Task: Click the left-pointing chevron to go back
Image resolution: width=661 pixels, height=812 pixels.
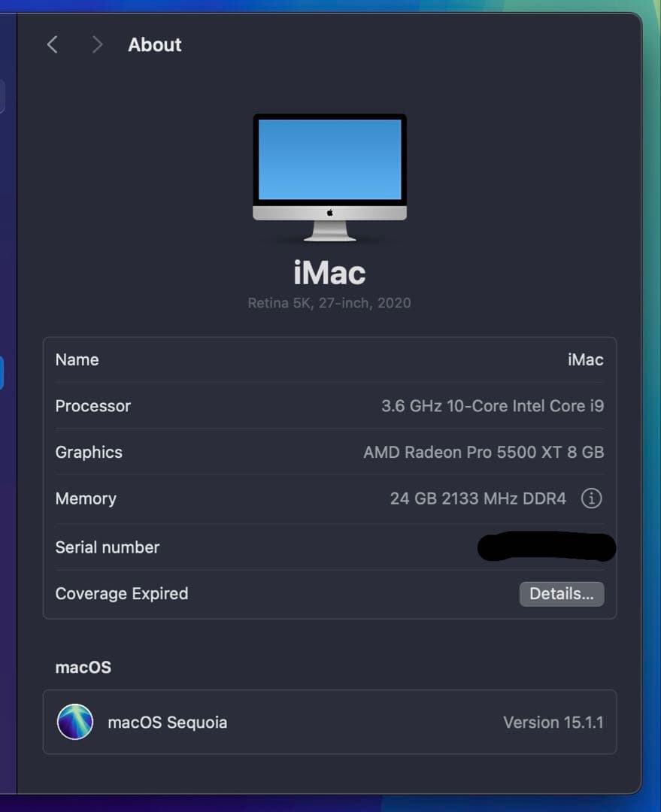Action: [x=51, y=44]
